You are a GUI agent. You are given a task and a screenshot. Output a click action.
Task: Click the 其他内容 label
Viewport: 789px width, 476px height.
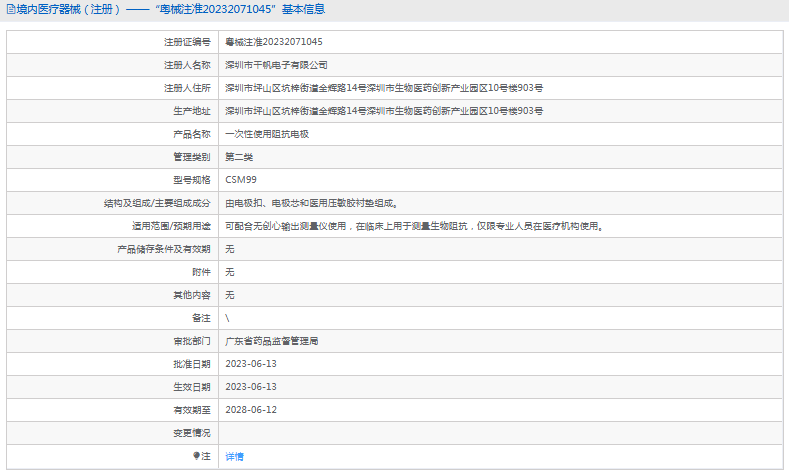[192, 295]
